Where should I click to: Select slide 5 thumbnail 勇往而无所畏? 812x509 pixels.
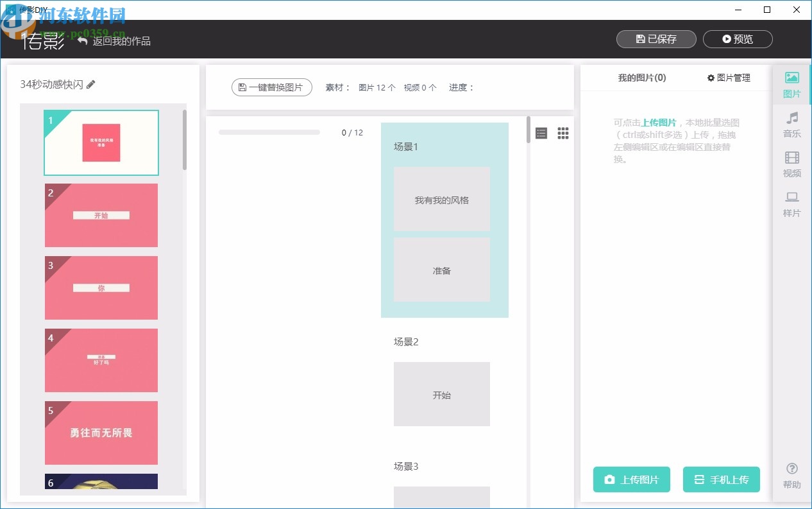click(101, 433)
